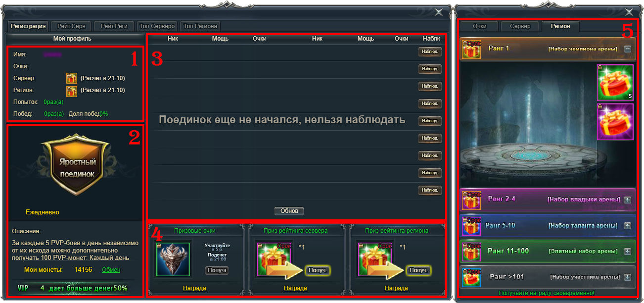Viewport: 644px width, 303px height.
Task: Switch to the Топ Серверо tab
Action: tap(157, 26)
